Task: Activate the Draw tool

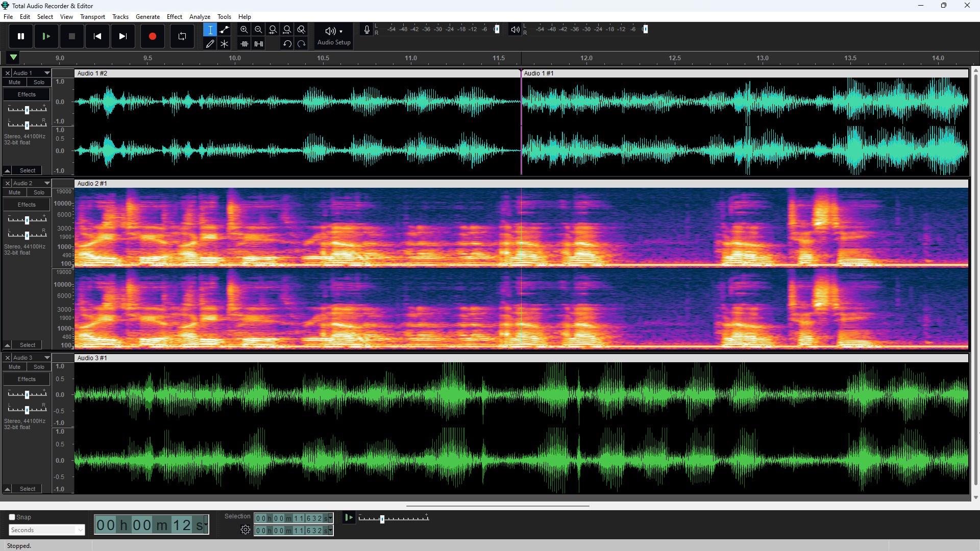Action: [x=210, y=43]
